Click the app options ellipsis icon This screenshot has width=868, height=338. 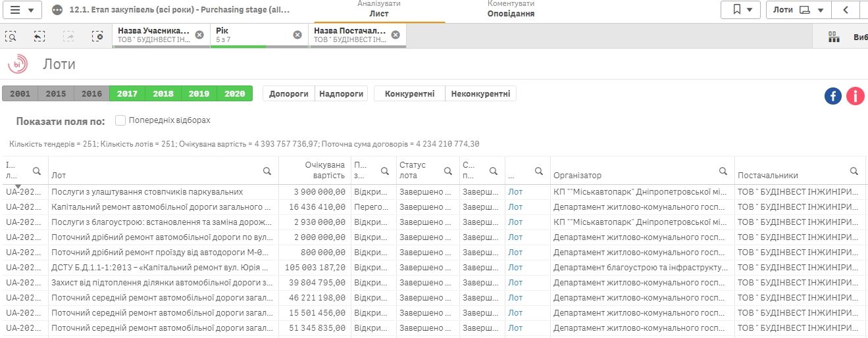point(57,10)
